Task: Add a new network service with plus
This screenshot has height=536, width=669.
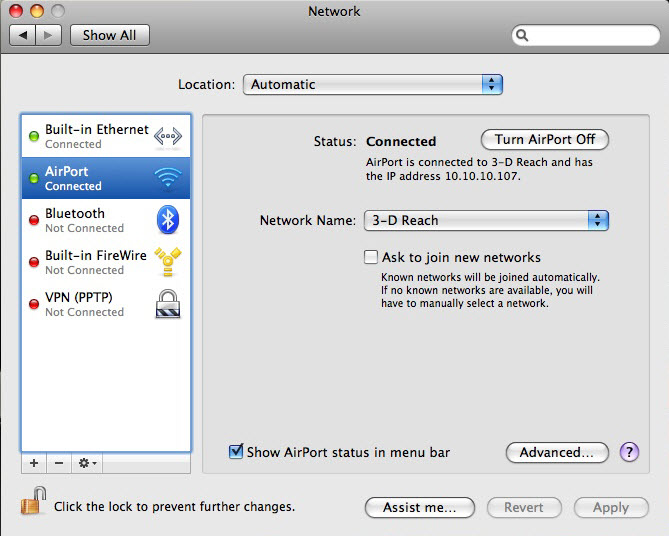Action: pyautogui.click(x=34, y=463)
